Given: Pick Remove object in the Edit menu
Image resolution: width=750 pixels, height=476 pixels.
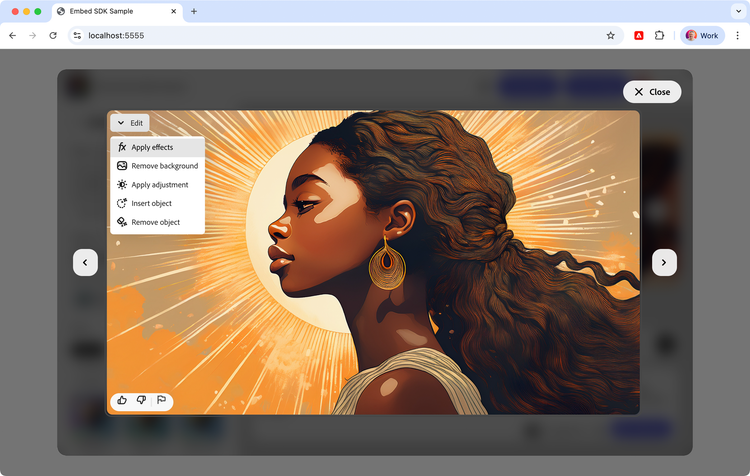Looking at the screenshot, I should click(x=155, y=222).
